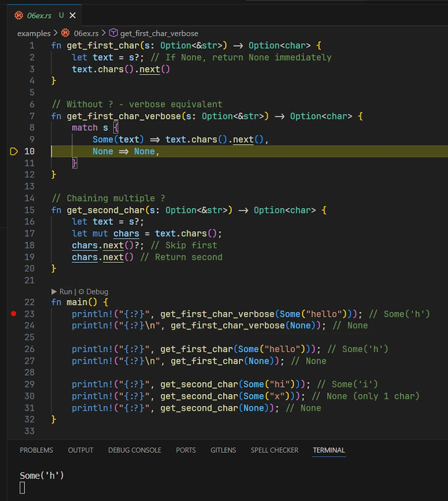Select the PORTS panel tab
This screenshot has width=448, height=501.
point(186,450)
